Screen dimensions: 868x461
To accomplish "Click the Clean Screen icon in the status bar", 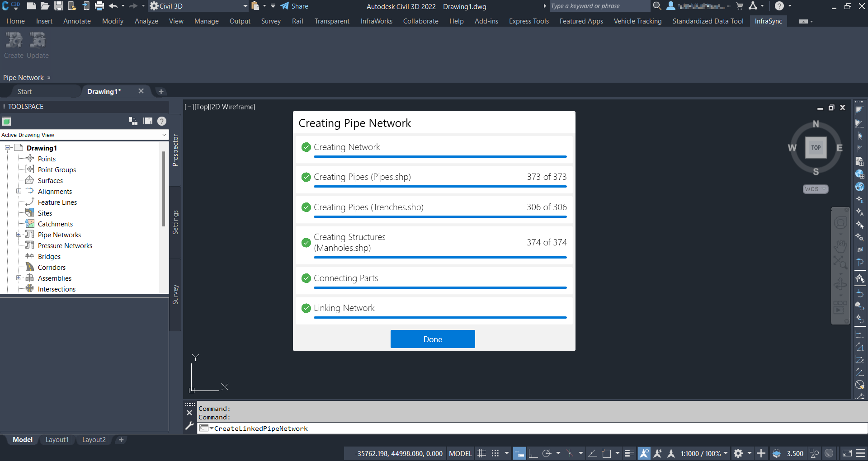I will 847,453.
